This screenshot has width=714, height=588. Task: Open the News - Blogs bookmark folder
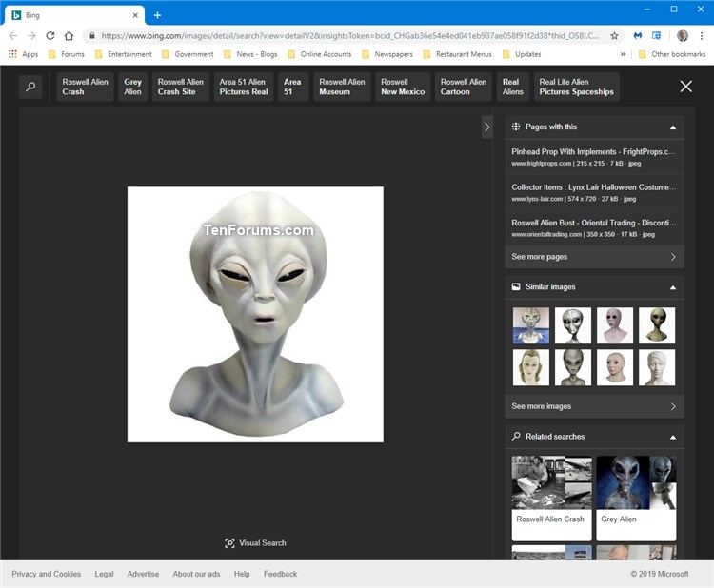tap(250, 54)
